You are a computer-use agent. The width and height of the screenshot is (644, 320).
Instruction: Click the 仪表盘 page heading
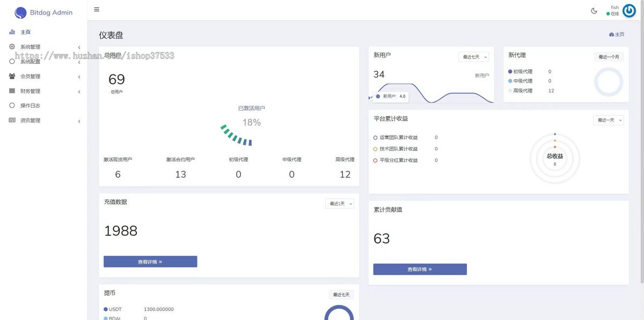click(x=111, y=35)
